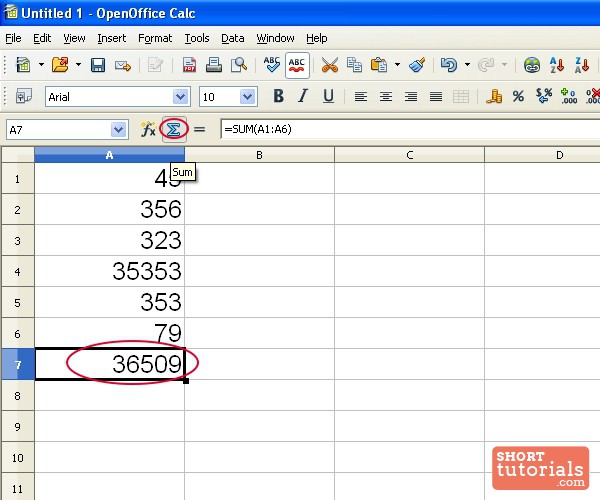Open the Function Wizard fx icon
The width and height of the screenshot is (600, 500).
click(148, 130)
